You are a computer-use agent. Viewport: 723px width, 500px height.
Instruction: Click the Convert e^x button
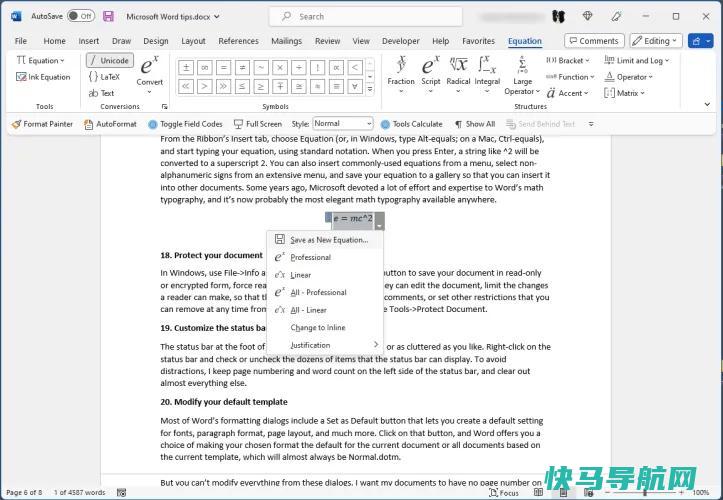[149, 75]
